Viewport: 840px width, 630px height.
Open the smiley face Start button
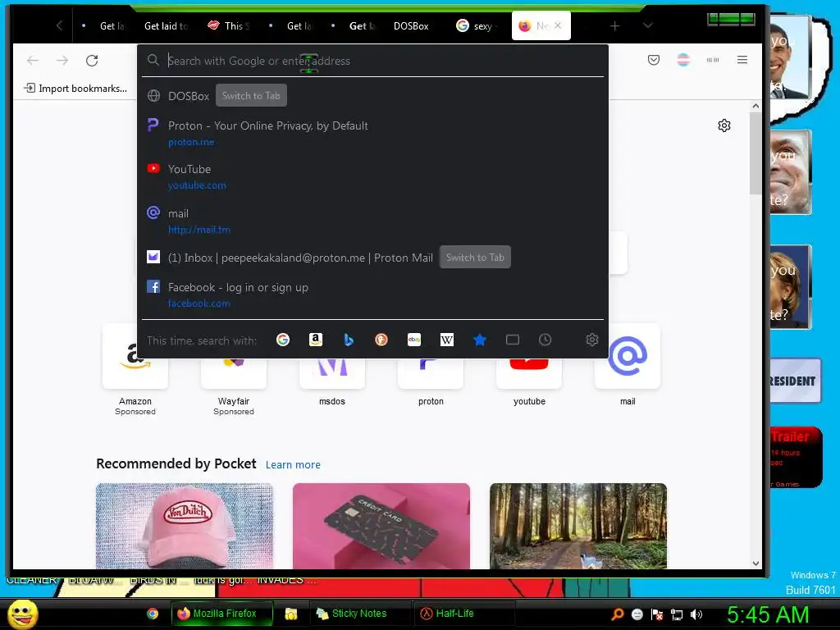click(22, 614)
